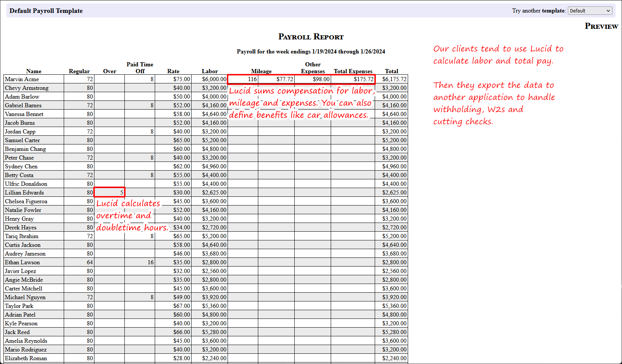This screenshot has width=622, height=364.
Task: Select the Lillian Edwards row name
Action: pos(34,193)
